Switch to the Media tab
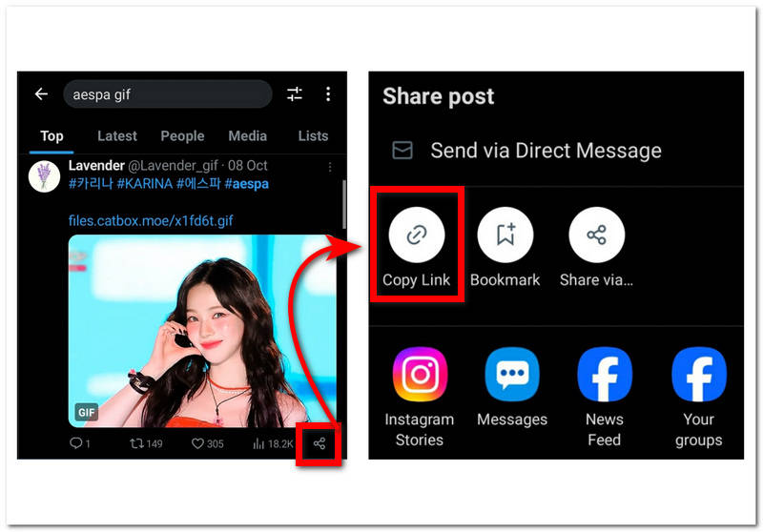Screen dimensions: 763x532 [248, 136]
